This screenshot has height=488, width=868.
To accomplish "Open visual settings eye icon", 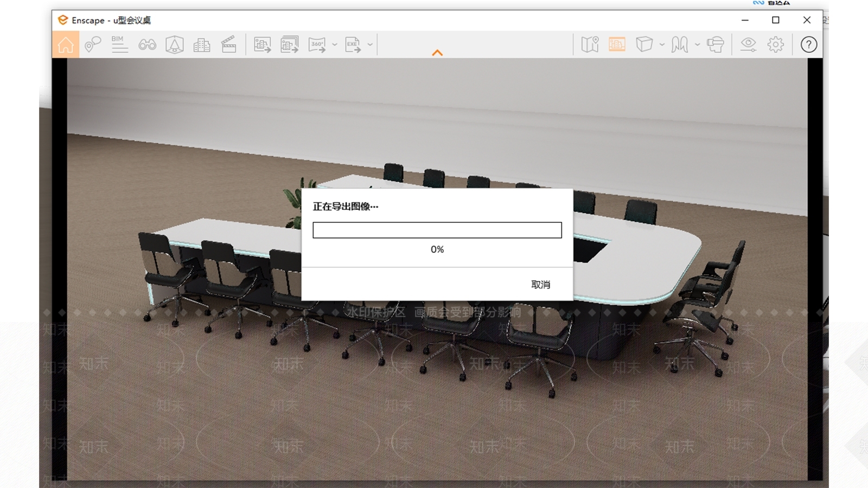I will (749, 44).
